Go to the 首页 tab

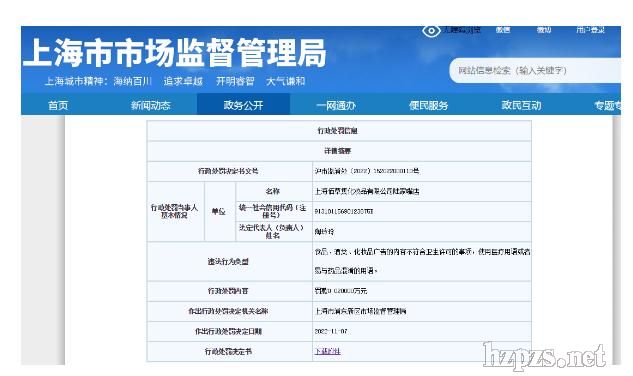(x=58, y=105)
